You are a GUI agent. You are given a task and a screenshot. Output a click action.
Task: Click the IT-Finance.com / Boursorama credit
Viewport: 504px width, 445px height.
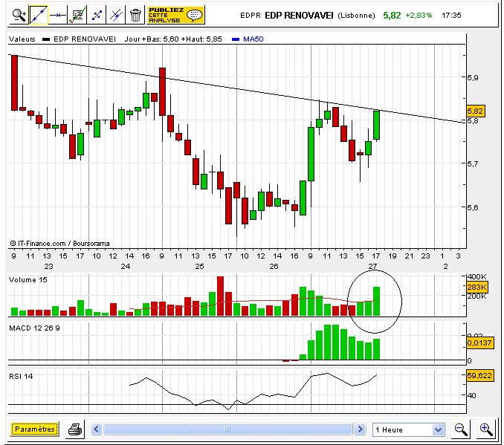coord(59,244)
